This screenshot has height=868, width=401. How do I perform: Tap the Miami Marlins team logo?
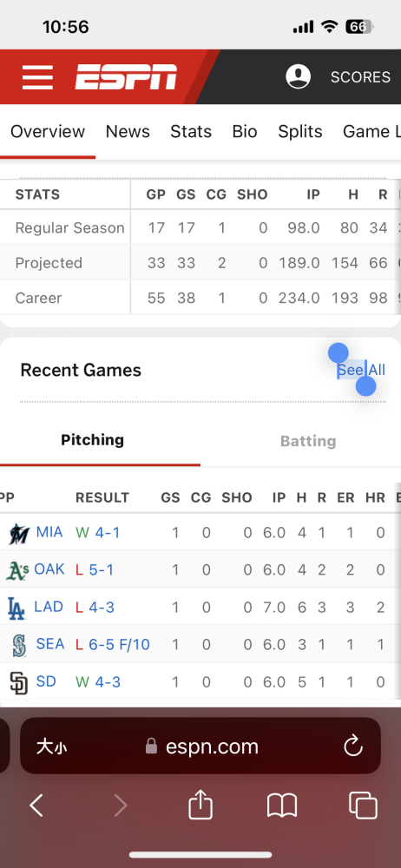19,533
